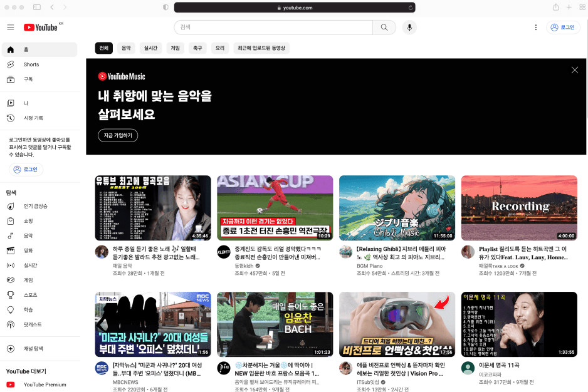Open a new Safari tab

(569, 7)
